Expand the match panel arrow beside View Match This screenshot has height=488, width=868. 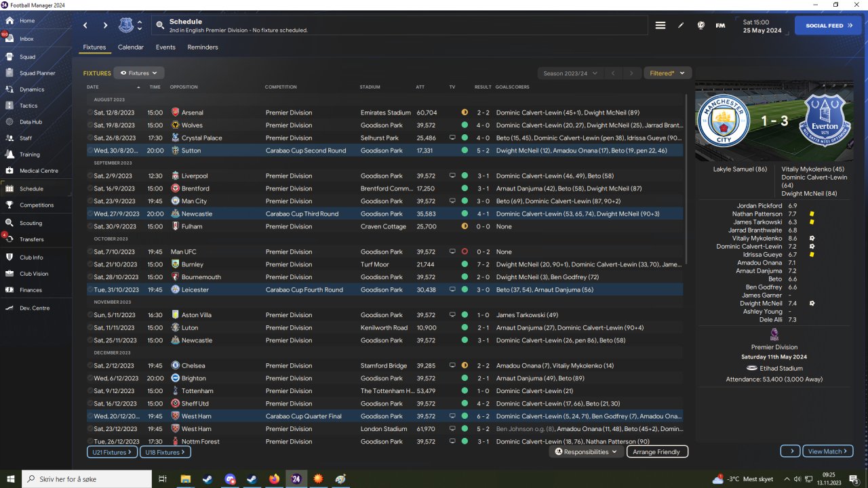790,451
